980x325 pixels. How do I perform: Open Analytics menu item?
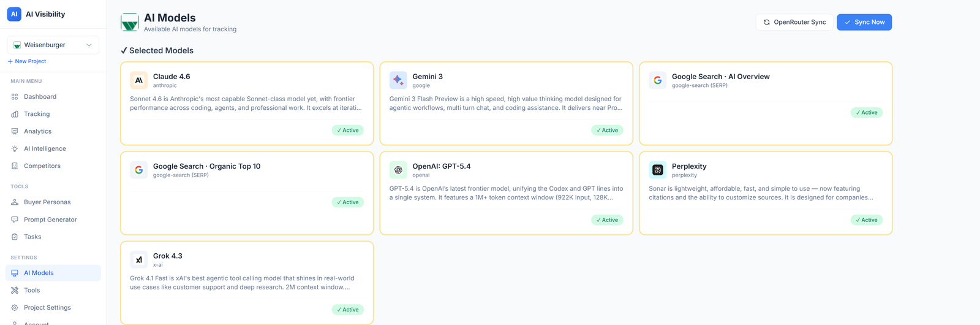click(53, 131)
